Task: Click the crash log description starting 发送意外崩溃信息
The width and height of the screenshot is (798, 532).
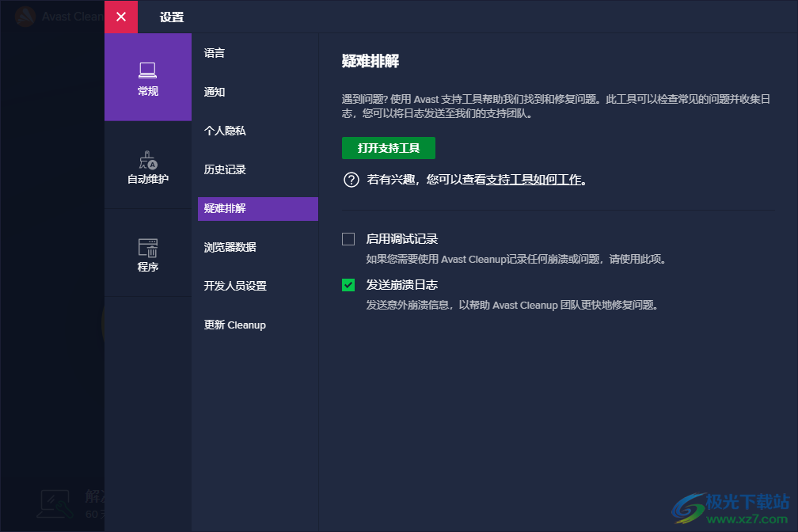Action: [x=512, y=305]
